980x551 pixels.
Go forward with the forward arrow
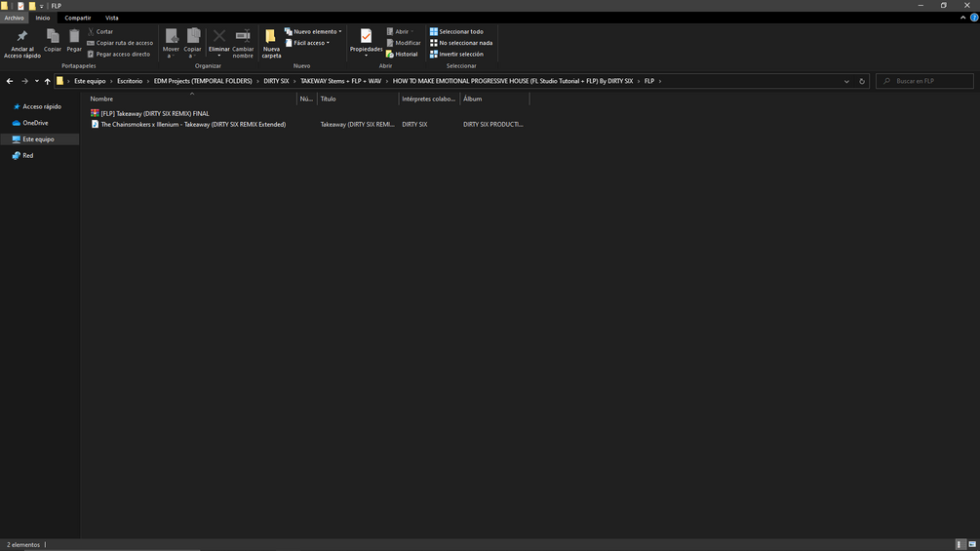tap(24, 81)
